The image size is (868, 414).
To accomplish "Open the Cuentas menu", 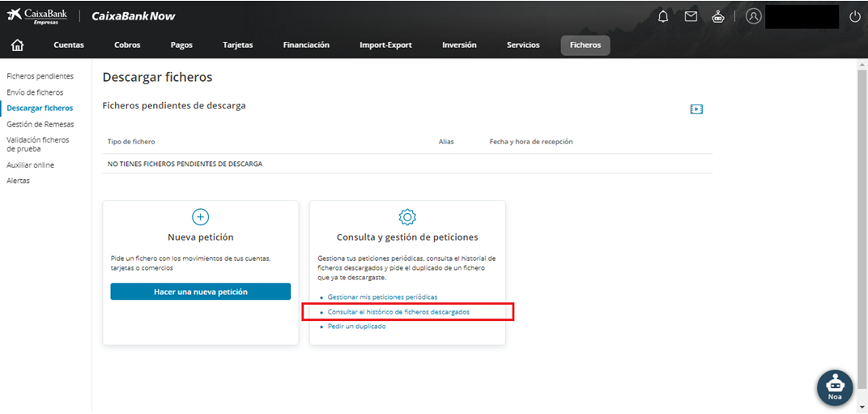I will (x=69, y=45).
